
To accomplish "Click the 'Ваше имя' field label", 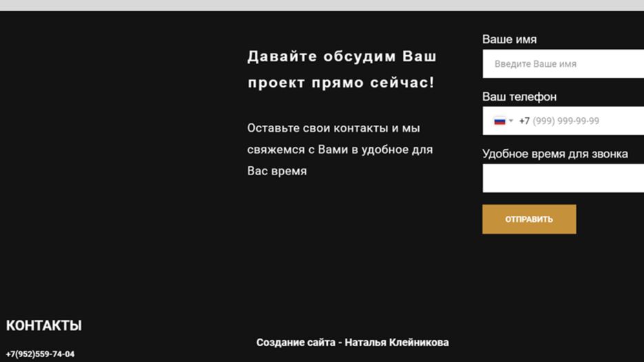I will (509, 39).
